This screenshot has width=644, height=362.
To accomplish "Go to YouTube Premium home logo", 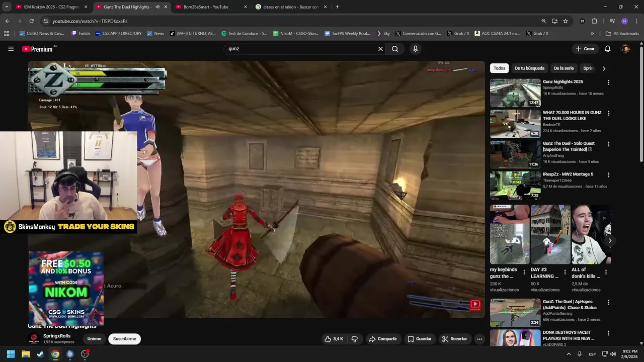I will (x=38, y=49).
